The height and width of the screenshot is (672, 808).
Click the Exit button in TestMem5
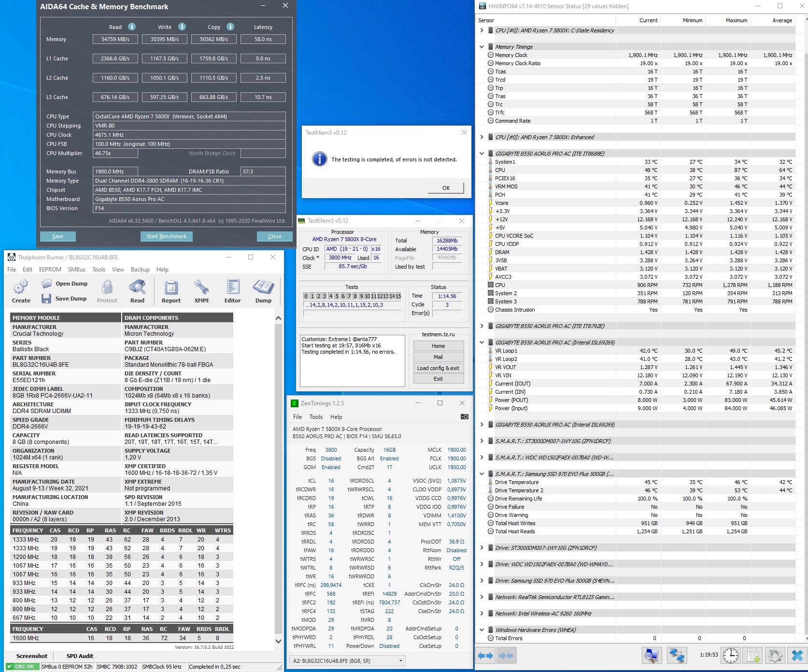(x=438, y=379)
